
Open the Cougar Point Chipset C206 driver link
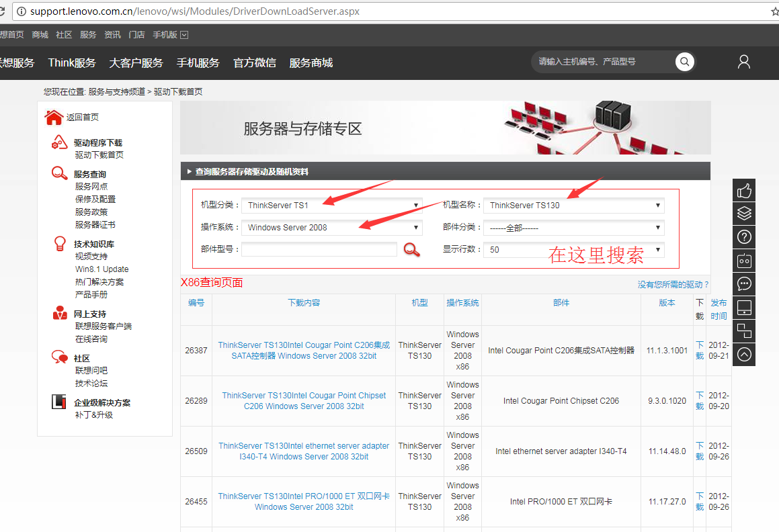point(304,401)
